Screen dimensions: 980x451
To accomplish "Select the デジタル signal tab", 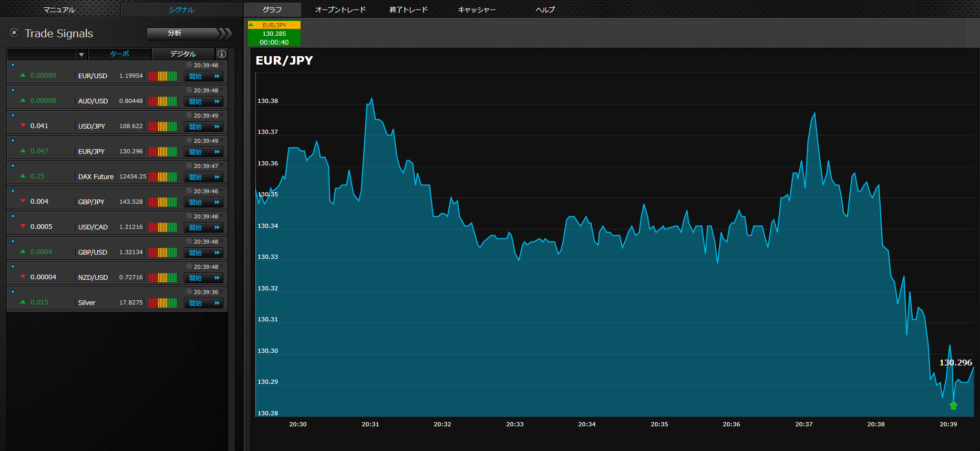I will click(x=183, y=54).
